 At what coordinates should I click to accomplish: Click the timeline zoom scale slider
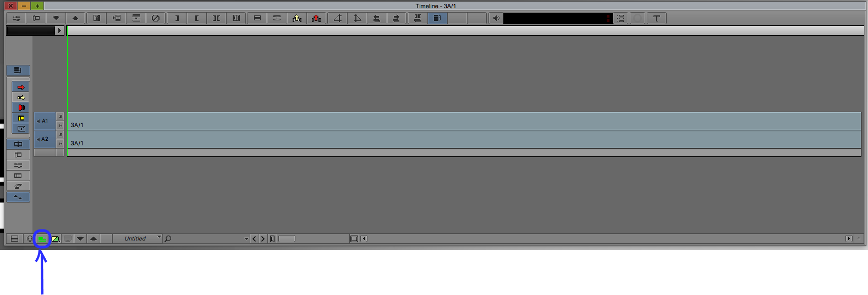coord(287,239)
